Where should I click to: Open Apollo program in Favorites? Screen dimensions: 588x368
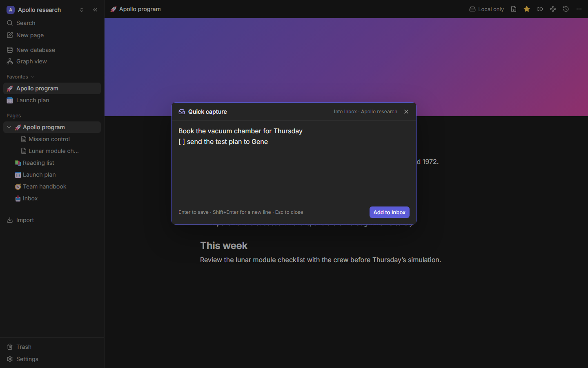[x=52, y=88]
